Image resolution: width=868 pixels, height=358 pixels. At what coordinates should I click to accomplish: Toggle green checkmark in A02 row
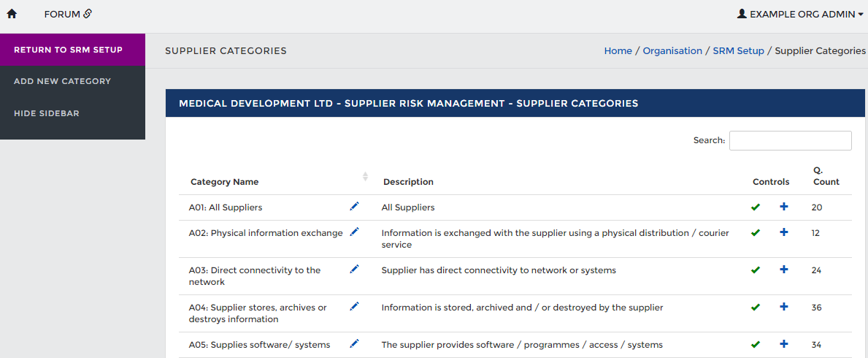pos(756,233)
